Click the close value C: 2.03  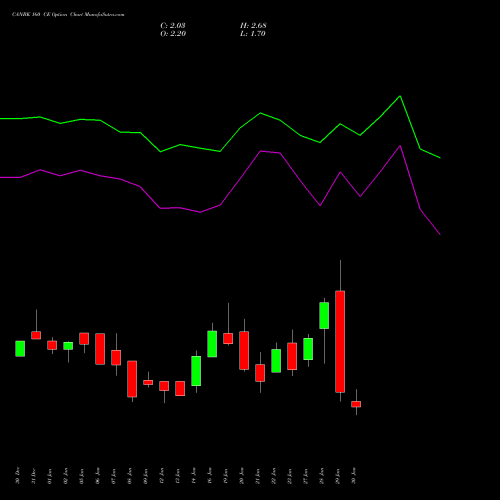(x=173, y=26)
